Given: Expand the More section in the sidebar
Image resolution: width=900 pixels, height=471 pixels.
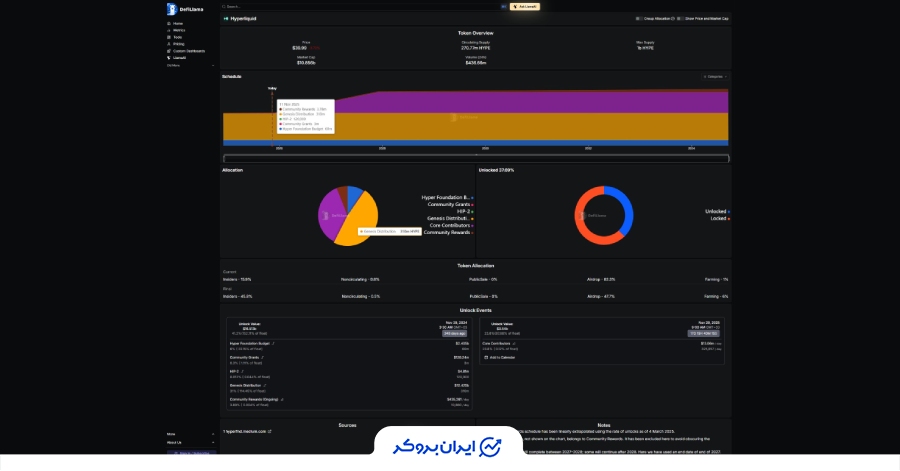Looking at the screenshot, I should point(172,434).
